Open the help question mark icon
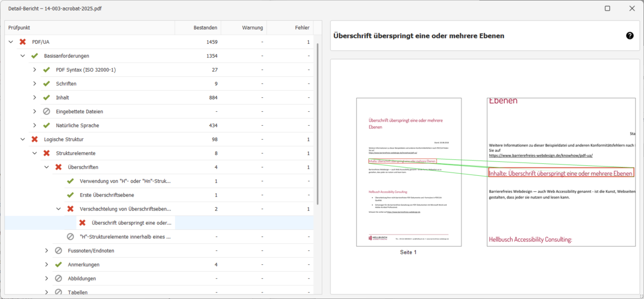This screenshot has height=299, width=644. (630, 35)
